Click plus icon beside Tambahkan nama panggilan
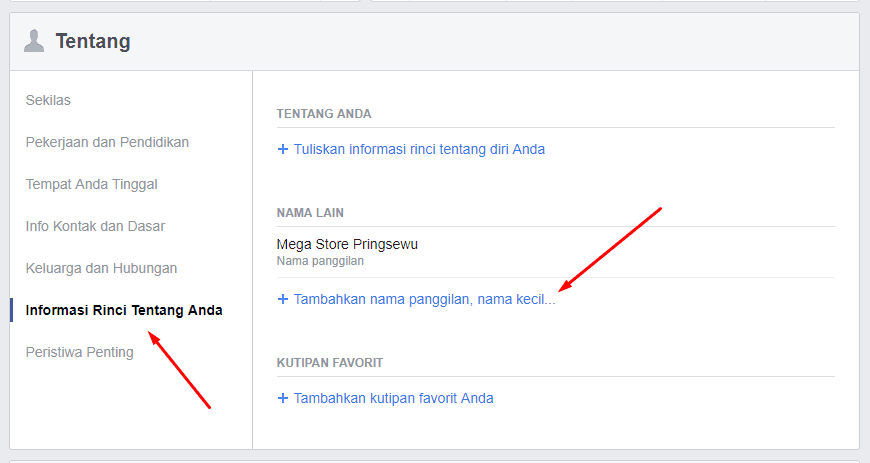Viewport: 870px width, 463px height. tap(282, 299)
